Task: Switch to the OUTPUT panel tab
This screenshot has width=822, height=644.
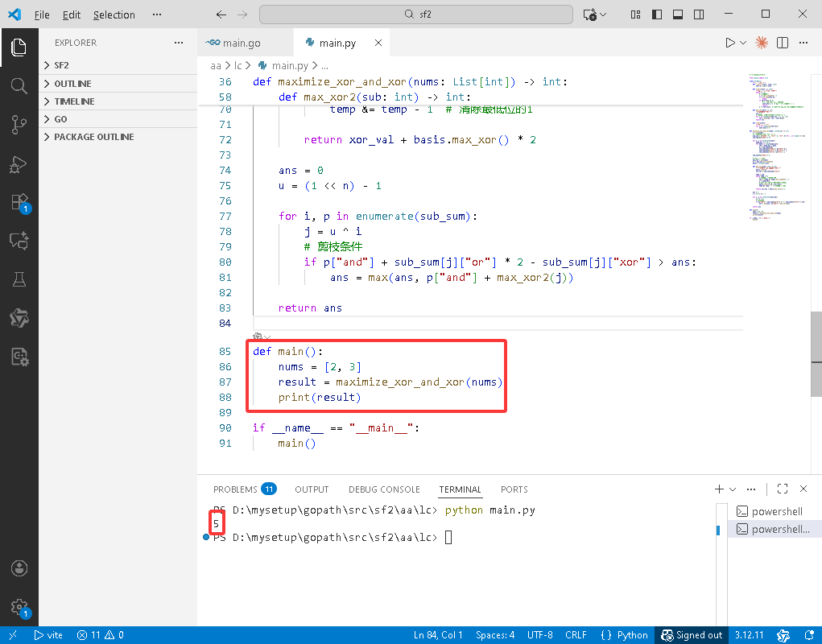Action: click(x=312, y=489)
